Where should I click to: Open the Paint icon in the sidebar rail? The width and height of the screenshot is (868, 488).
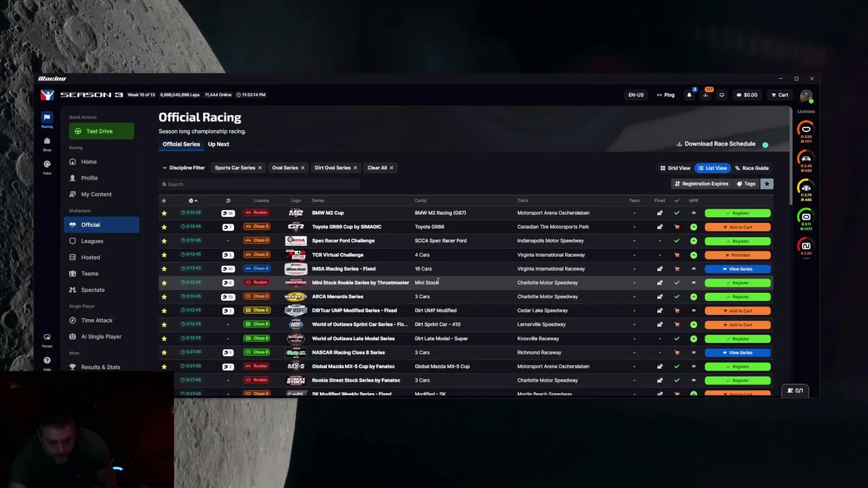(47, 167)
